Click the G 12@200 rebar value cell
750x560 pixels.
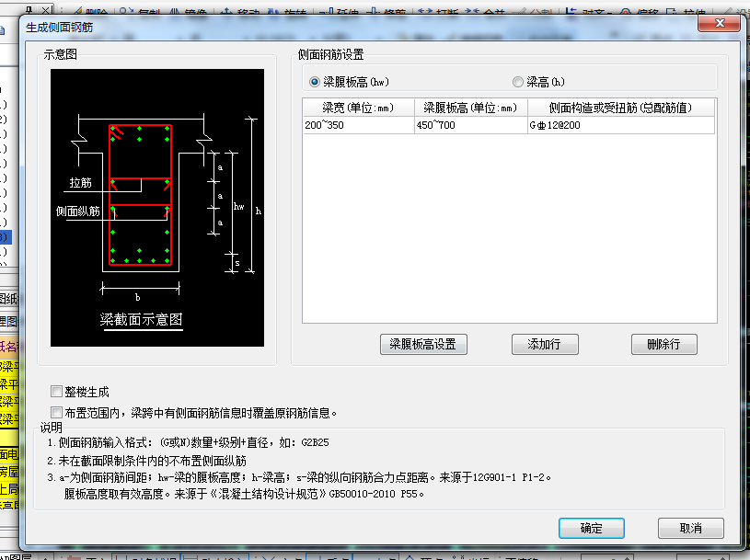621,125
